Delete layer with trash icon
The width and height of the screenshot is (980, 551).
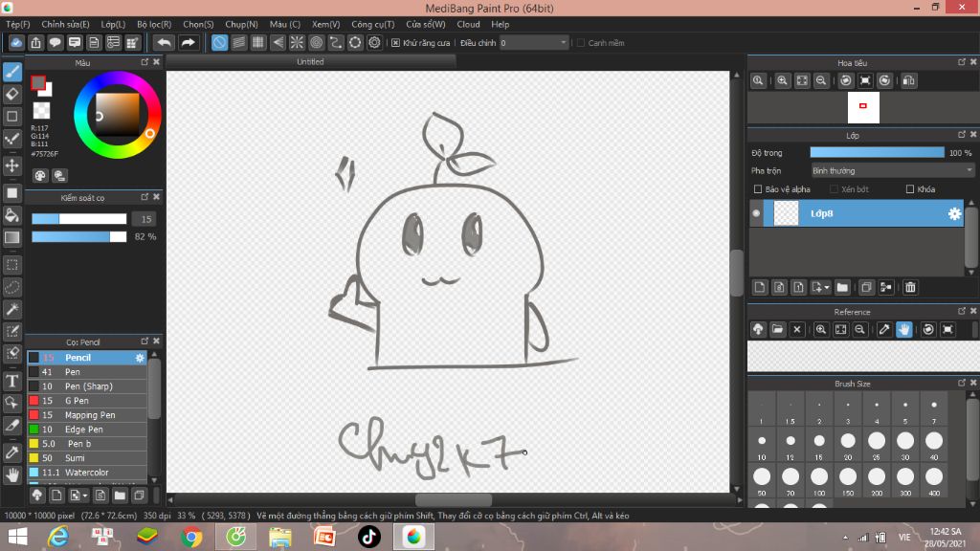[910, 287]
